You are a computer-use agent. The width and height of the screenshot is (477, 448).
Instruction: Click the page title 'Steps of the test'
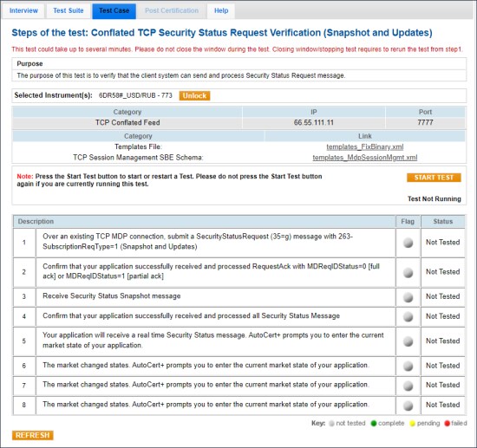coord(222,33)
